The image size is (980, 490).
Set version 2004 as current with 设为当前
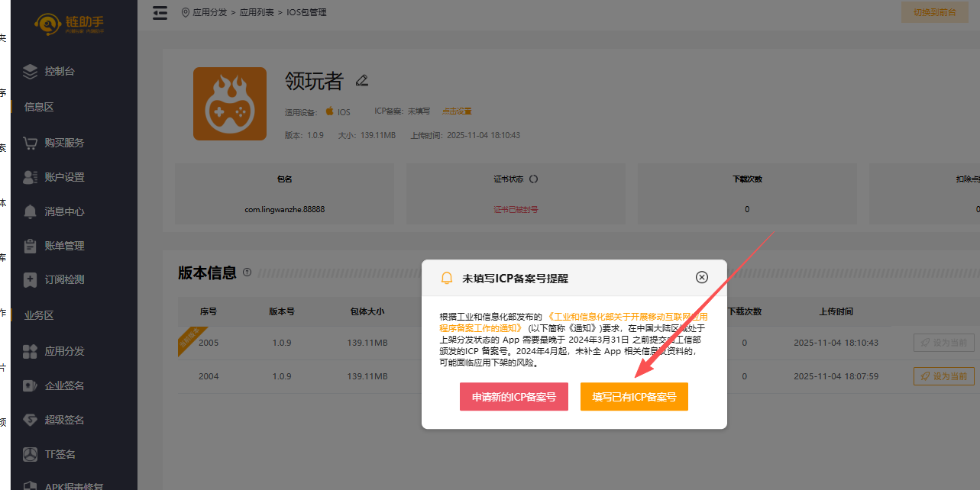(x=943, y=376)
